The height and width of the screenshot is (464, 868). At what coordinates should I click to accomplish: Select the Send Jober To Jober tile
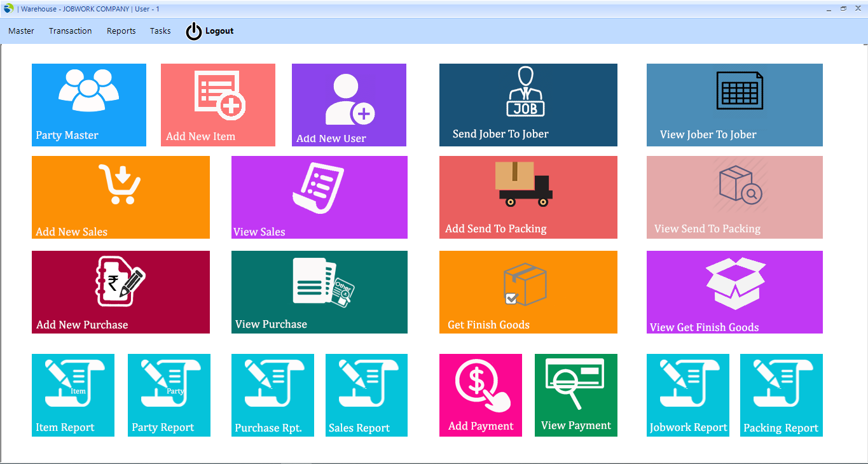[528, 105]
